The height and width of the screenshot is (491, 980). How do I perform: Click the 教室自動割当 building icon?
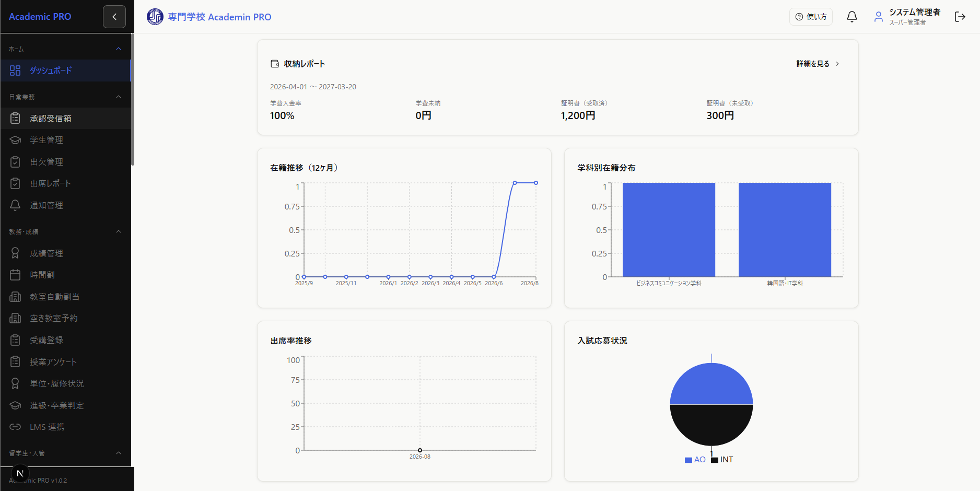tap(15, 297)
